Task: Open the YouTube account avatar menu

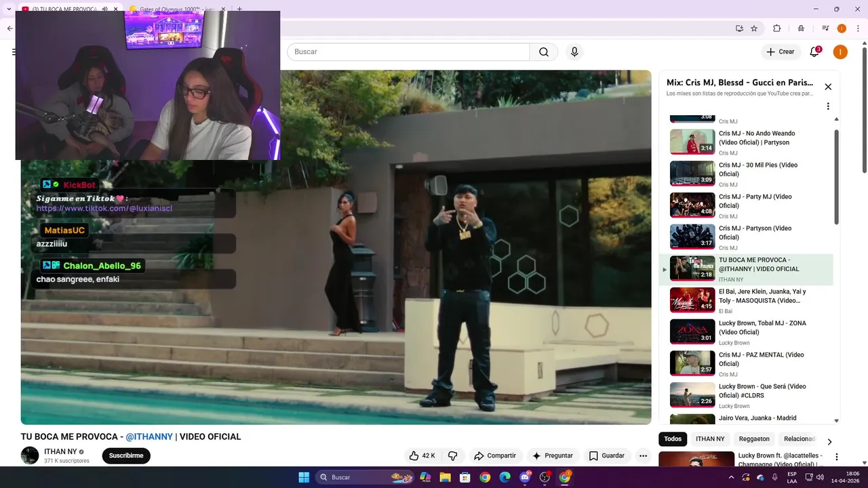Action: [840, 52]
